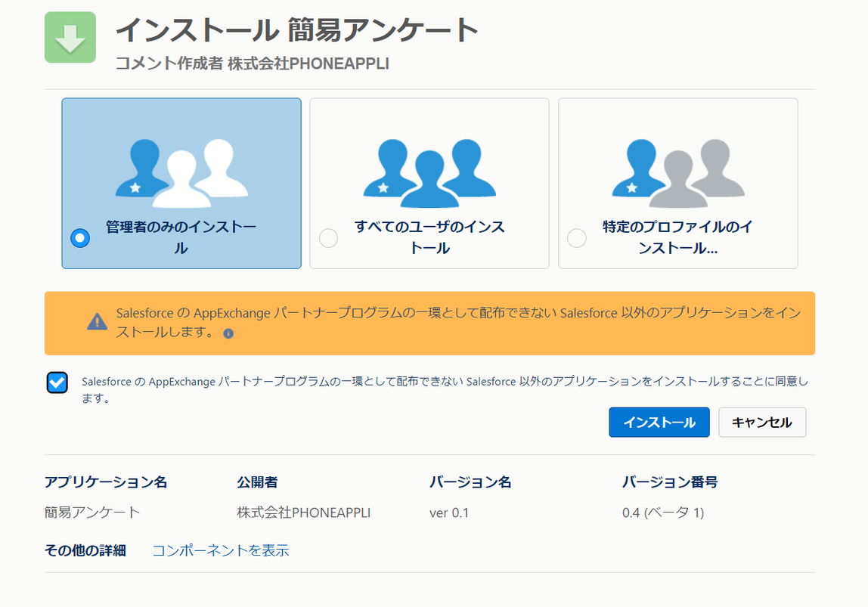Viewport: 868px width, 607px height.
Task: Click the ver 0.1 version name value
Action: [x=449, y=513]
